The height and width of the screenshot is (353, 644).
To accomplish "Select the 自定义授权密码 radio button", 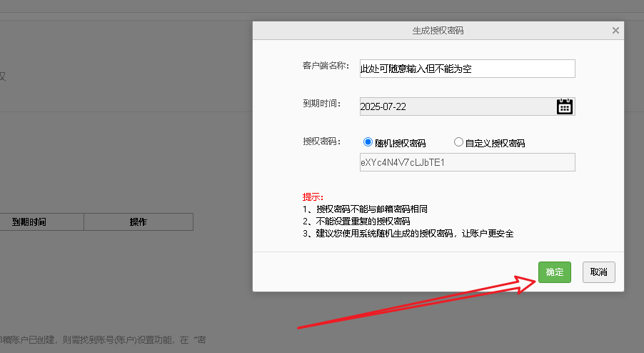I will tap(458, 142).
